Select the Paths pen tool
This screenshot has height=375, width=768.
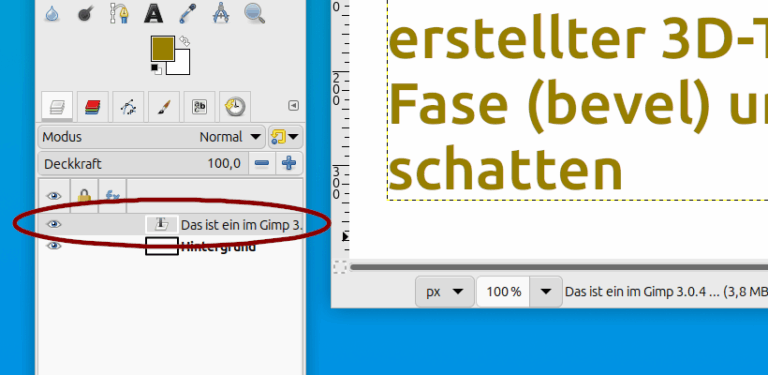(x=119, y=13)
